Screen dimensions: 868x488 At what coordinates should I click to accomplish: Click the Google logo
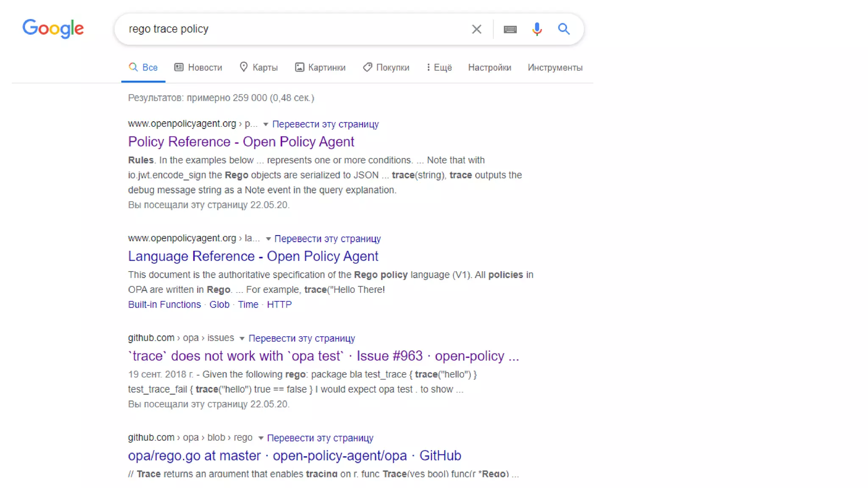[x=53, y=29]
